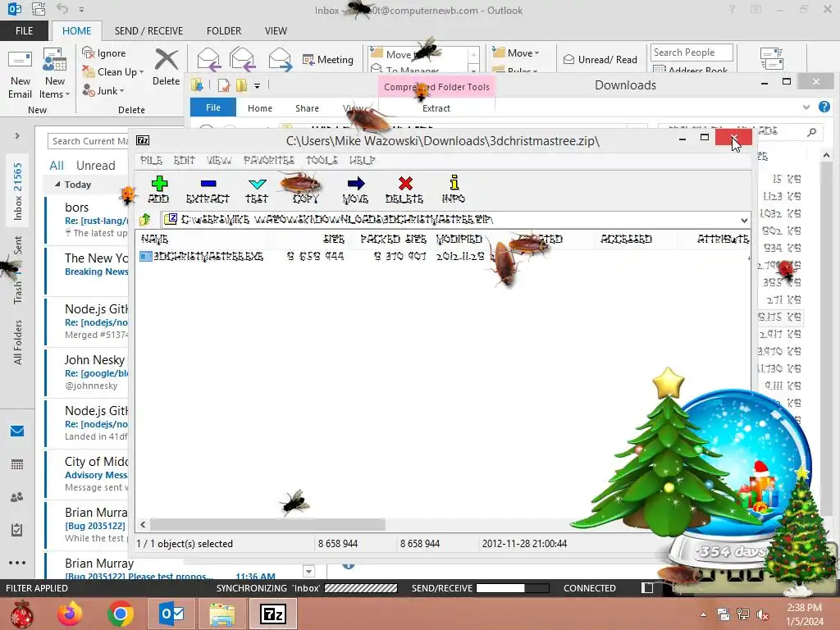Click the Search Current Mailbox field
840x630 pixels.
point(89,141)
